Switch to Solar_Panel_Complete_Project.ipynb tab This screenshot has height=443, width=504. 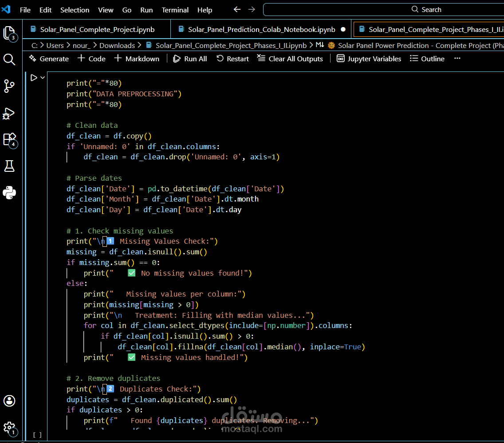(97, 30)
